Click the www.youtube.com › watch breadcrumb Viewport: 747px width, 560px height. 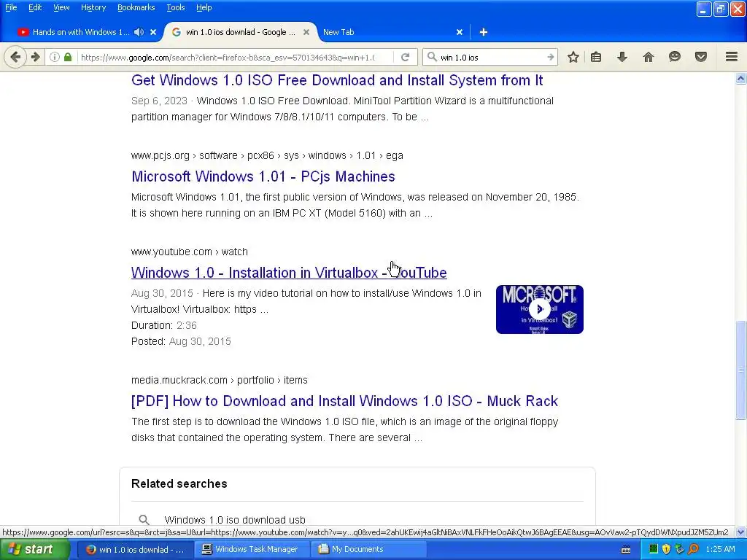point(190,252)
